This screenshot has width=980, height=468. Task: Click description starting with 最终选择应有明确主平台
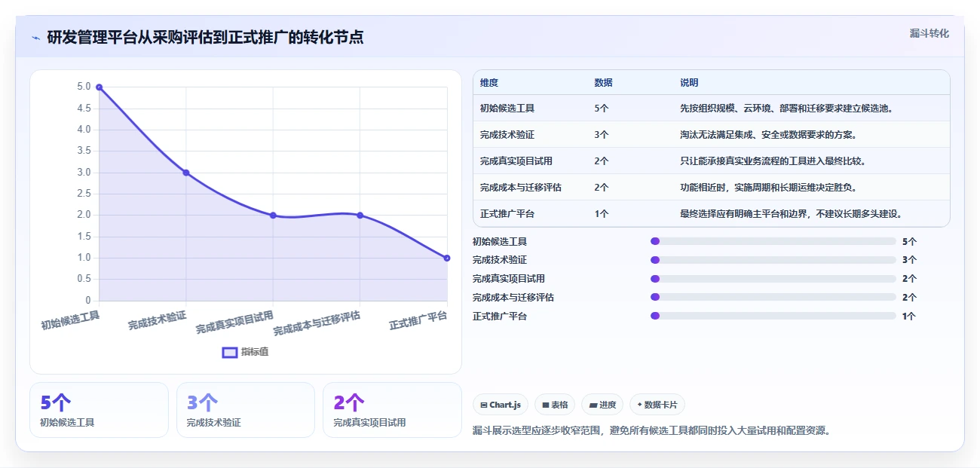[x=792, y=214]
